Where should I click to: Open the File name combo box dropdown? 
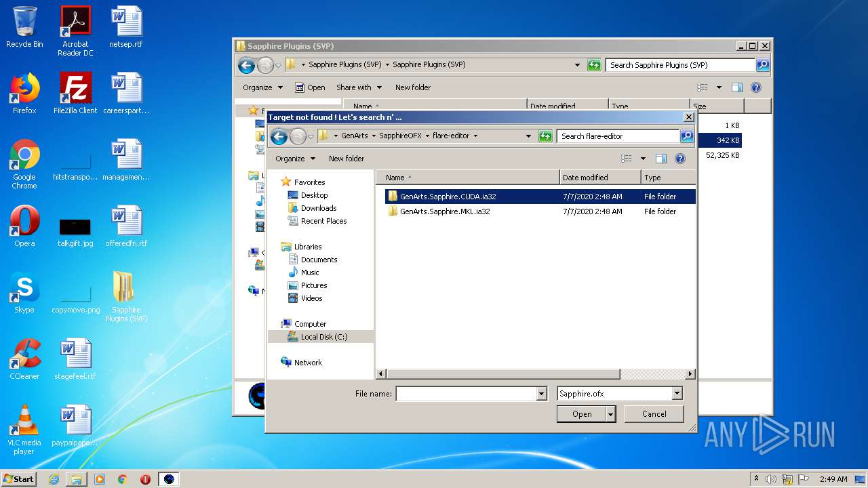(x=541, y=394)
